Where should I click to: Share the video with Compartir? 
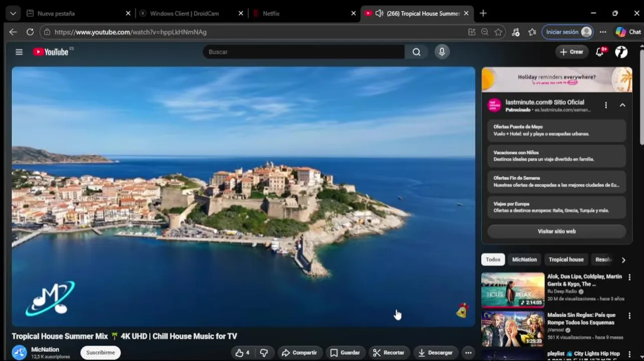[x=299, y=352]
